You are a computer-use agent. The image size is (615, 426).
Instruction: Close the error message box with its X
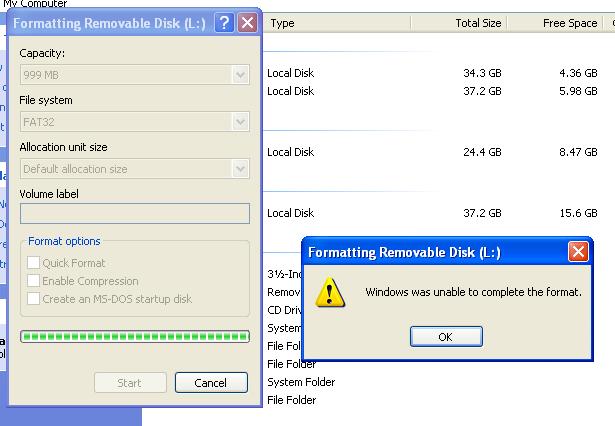point(578,251)
